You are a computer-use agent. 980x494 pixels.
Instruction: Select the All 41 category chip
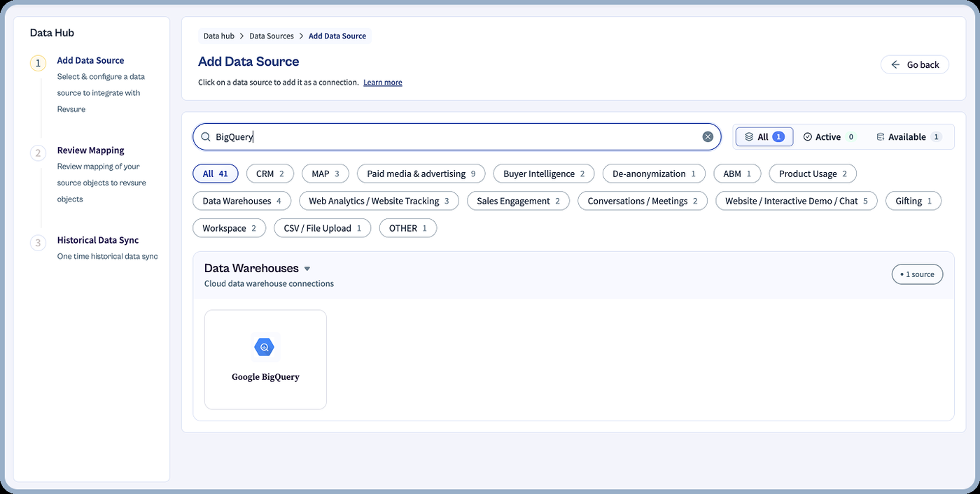(216, 174)
